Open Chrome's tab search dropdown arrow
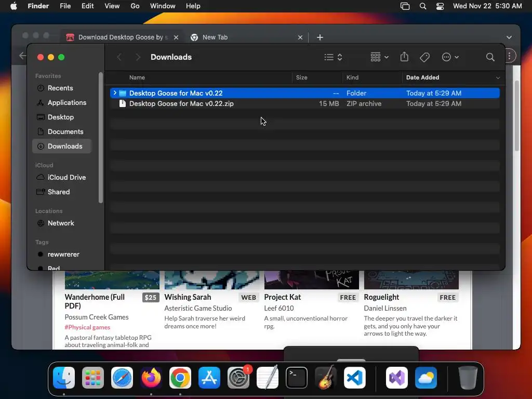Viewport: 532px width, 399px height. [509, 37]
